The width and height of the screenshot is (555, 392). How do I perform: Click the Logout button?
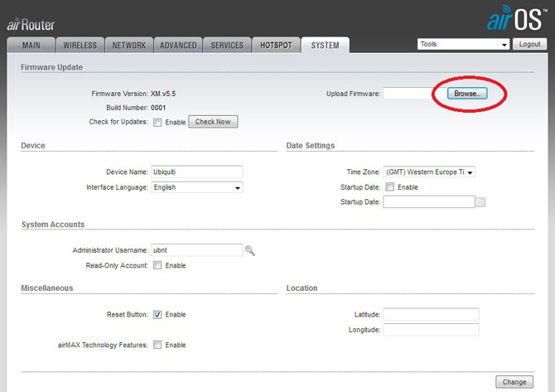coord(529,44)
